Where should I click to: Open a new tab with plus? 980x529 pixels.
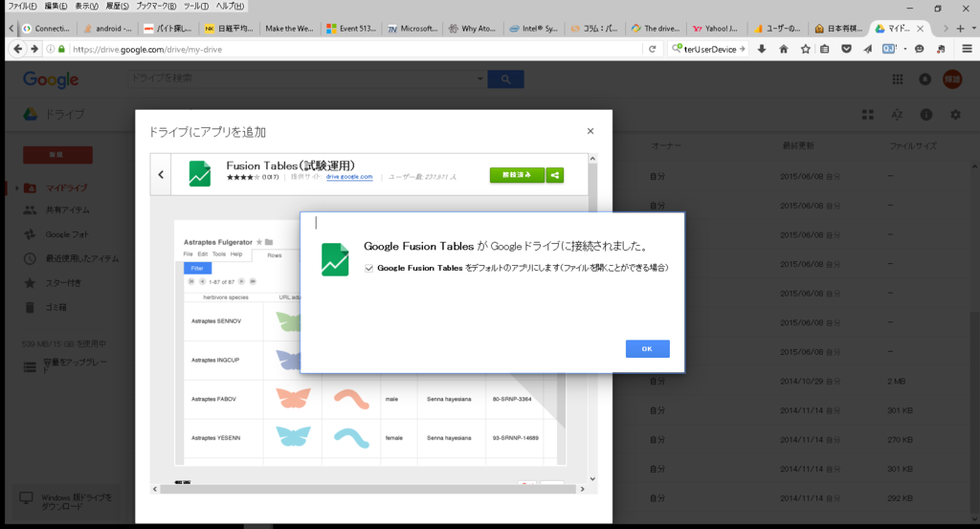click(960, 28)
